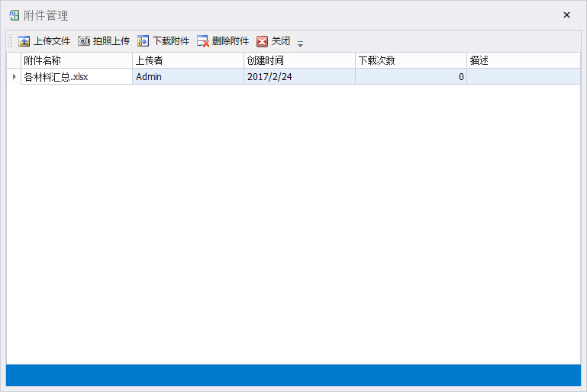Close the 附件管理 window with title bar X
Image resolution: width=587 pixels, height=392 pixels.
tap(566, 15)
